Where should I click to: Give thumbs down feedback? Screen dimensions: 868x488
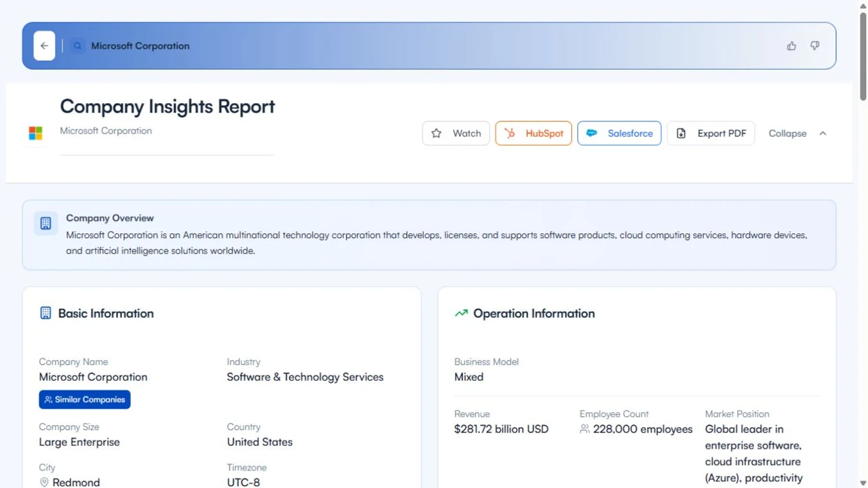(x=814, y=46)
